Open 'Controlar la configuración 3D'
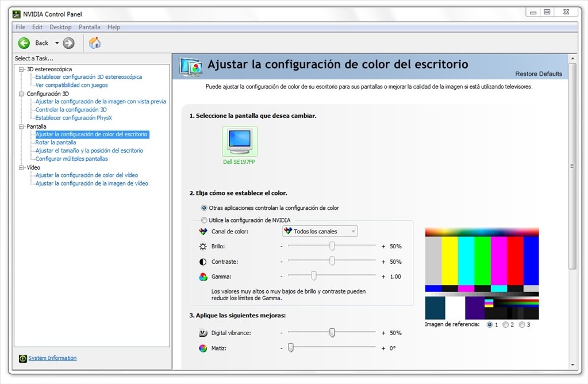The height and width of the screenshot is (384, 588). point(71,110)
